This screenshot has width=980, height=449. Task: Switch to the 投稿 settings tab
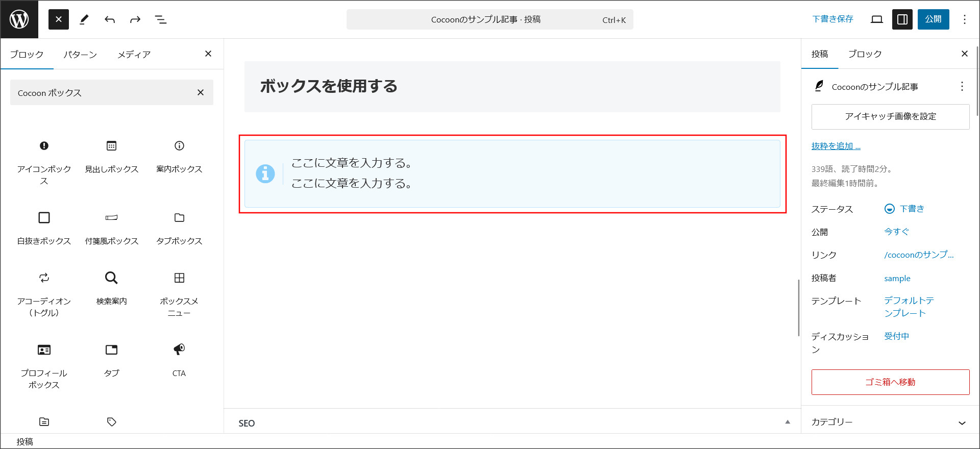coord(820,54)
